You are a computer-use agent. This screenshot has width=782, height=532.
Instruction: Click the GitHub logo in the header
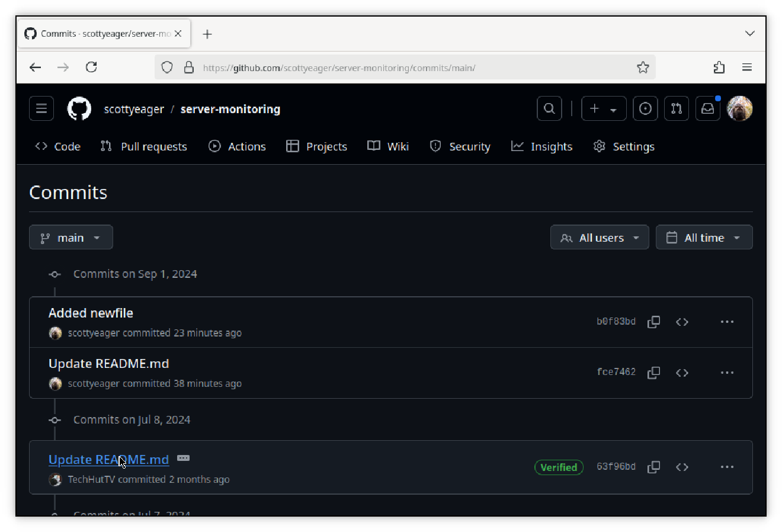coord(79,108)
